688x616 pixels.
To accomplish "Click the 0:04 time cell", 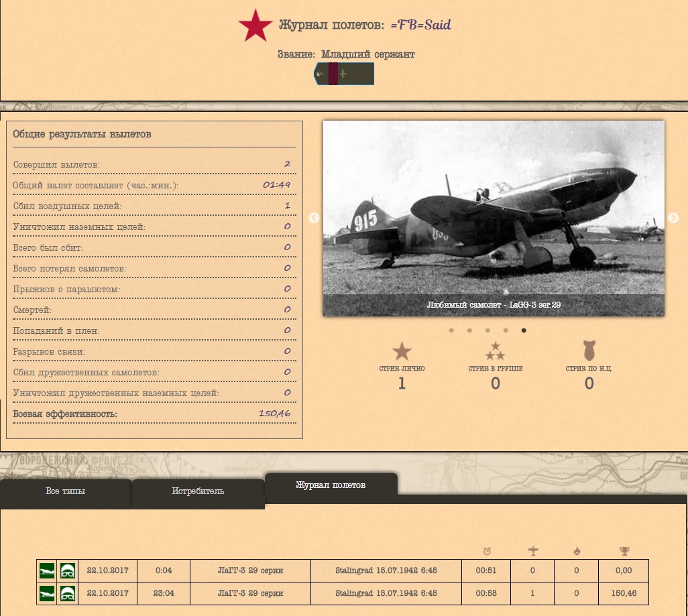I will [164, 570].
